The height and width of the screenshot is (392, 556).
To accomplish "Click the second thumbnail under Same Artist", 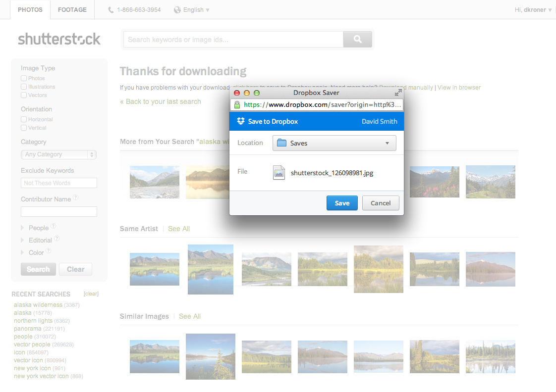I will coord(210,269).
